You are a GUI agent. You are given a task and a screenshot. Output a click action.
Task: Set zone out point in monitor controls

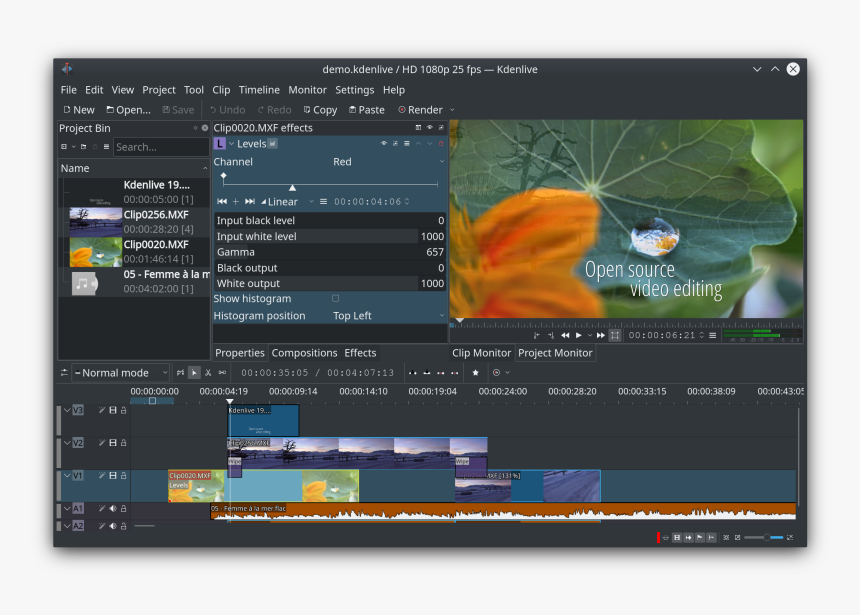point(551,335)
